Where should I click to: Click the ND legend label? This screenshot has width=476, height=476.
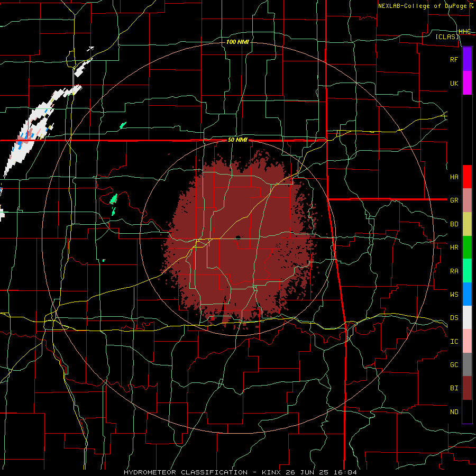pos(454,411)
